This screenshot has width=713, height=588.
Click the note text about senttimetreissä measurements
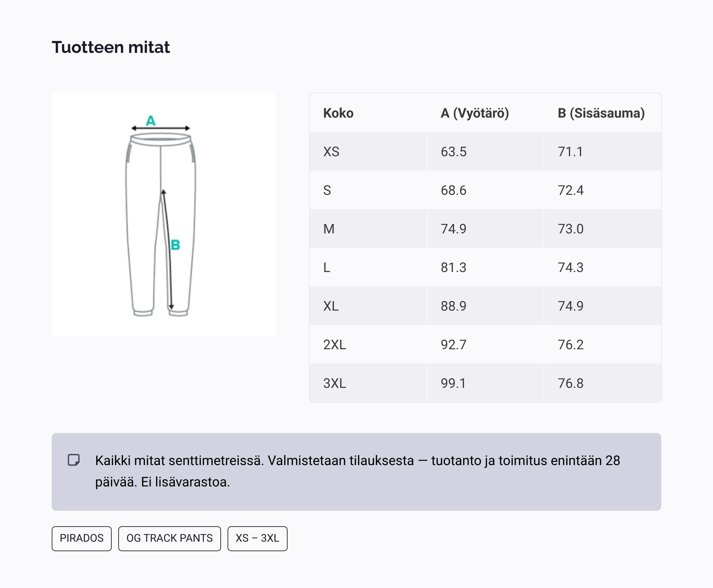[x=357, y=471]
